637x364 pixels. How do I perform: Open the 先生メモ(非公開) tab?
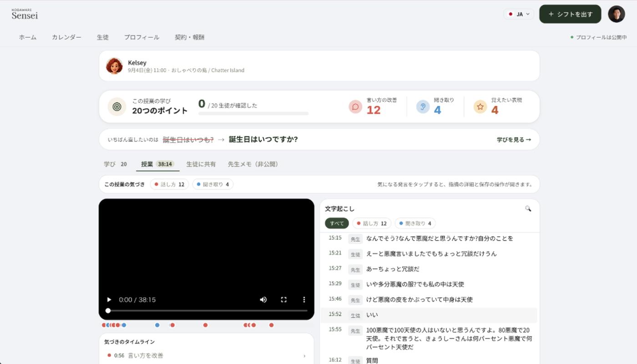(253, 164)
